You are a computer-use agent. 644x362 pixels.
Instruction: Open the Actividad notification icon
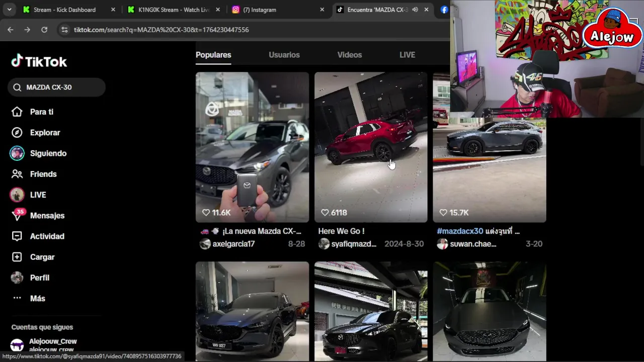17,236
